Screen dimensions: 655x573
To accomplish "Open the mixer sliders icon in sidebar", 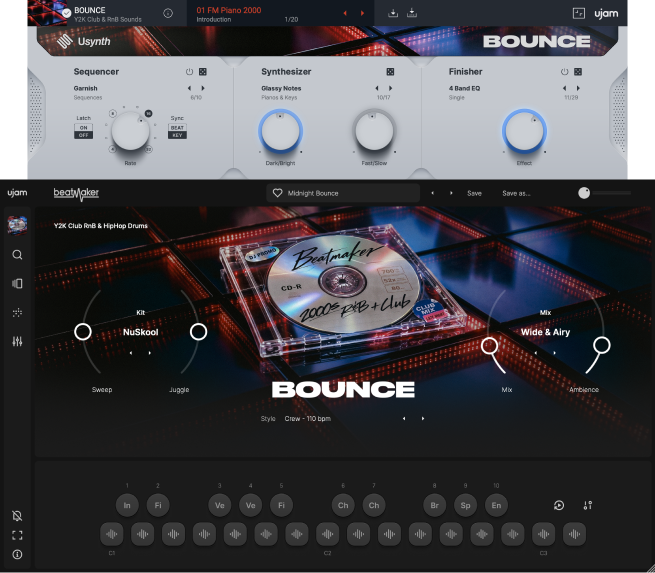I will tap(17, 342).
